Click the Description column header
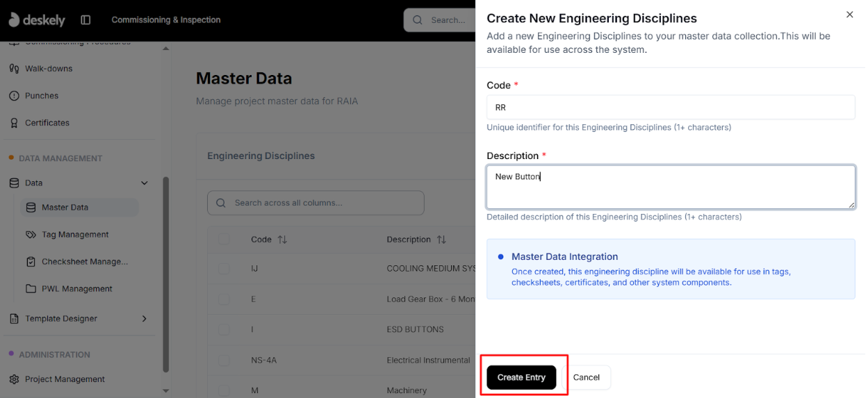This screenshot has width=868, height=398. click(x=409, y=240)
